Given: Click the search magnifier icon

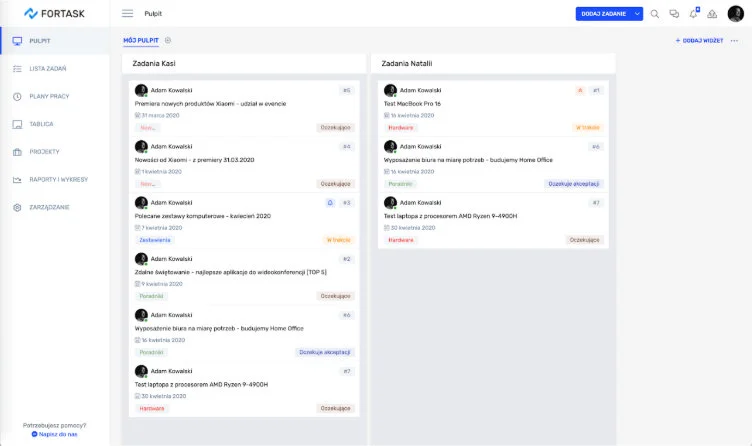Looking at the screenshot, I should (x=655, y=14).
